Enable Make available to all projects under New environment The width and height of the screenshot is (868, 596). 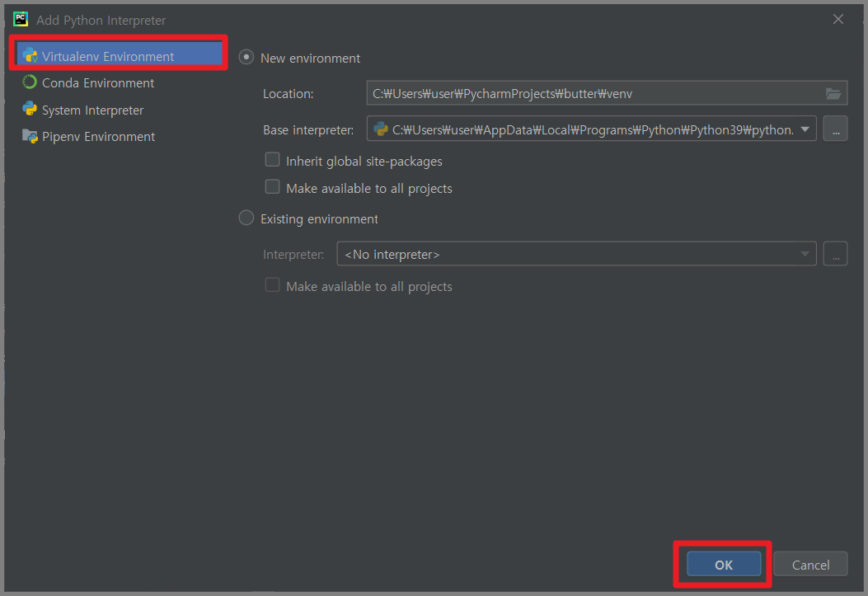(x=272, y=187)
